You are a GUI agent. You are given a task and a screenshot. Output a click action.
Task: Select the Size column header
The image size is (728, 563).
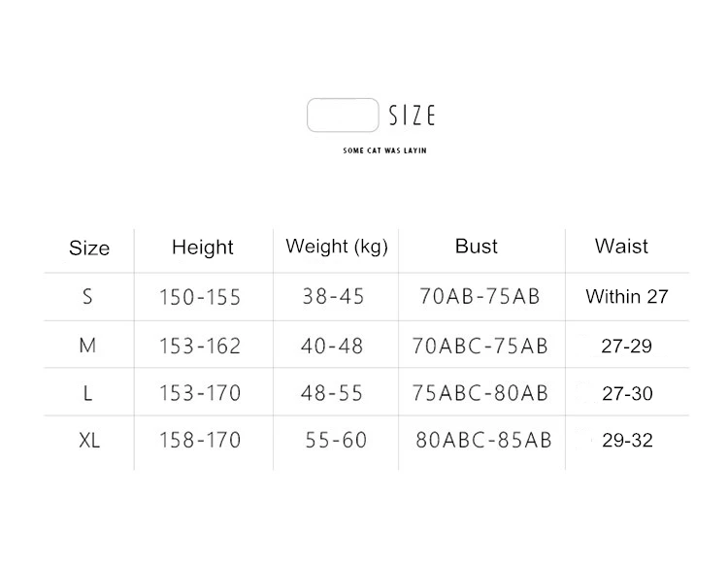pyautogui.click(x=89, y=248)
